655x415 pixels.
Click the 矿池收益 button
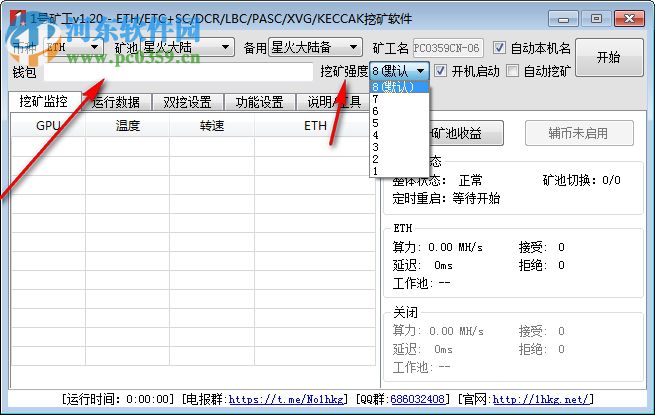pos(466,133)
